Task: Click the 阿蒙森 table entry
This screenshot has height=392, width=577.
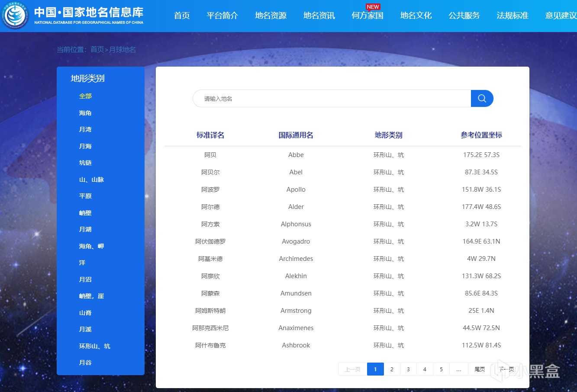Action: coord(210,293)
